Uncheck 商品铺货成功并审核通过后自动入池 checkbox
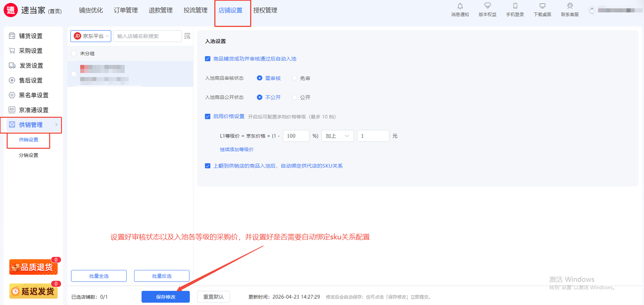The height and width of the screenshot is (305, 644). click(x=208, y=59)
